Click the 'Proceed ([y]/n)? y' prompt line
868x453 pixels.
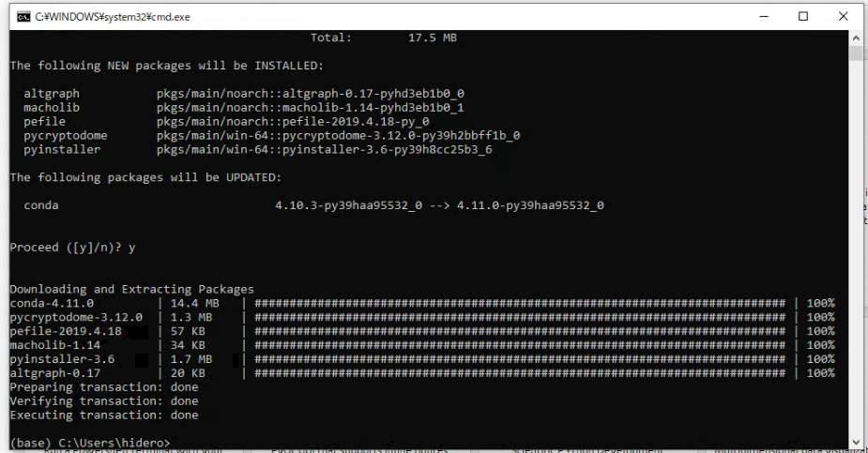tap(72, 248)
